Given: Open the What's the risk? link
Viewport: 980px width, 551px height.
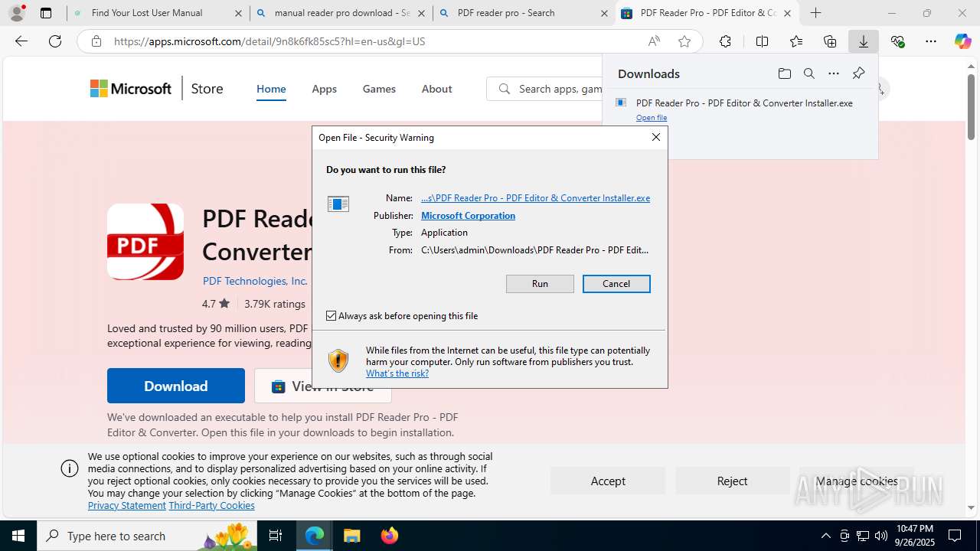Looking at the screenshot, I should (x=397, y=373).
